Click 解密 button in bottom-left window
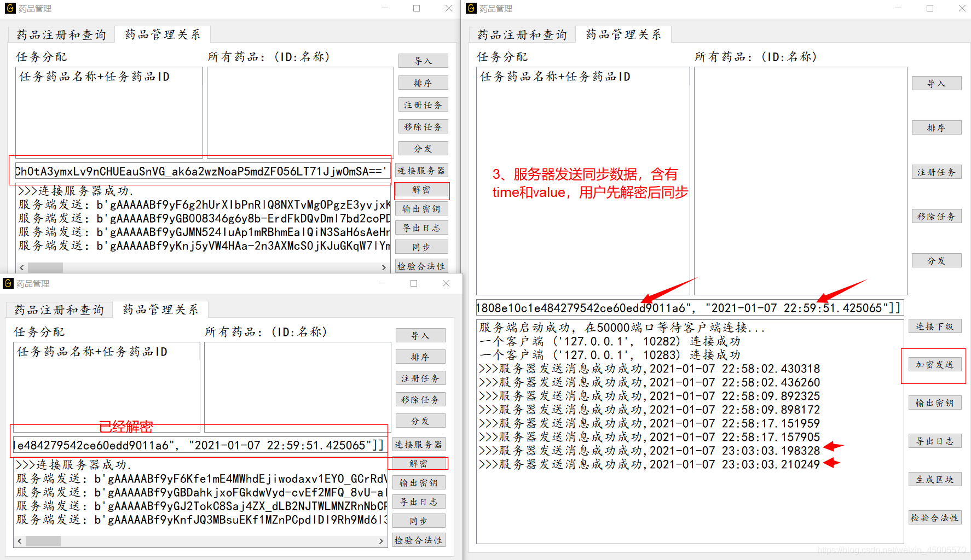The width and height of the screenshot is (971, 560). (419, 463)
